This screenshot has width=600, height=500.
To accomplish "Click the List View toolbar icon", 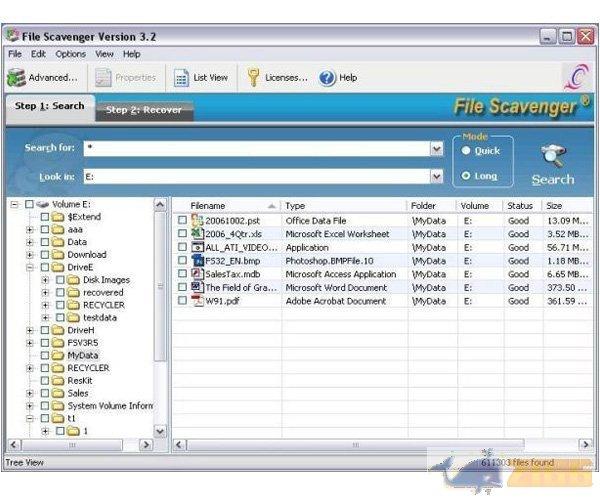I will pyautogui.click(x=182, y=77).
